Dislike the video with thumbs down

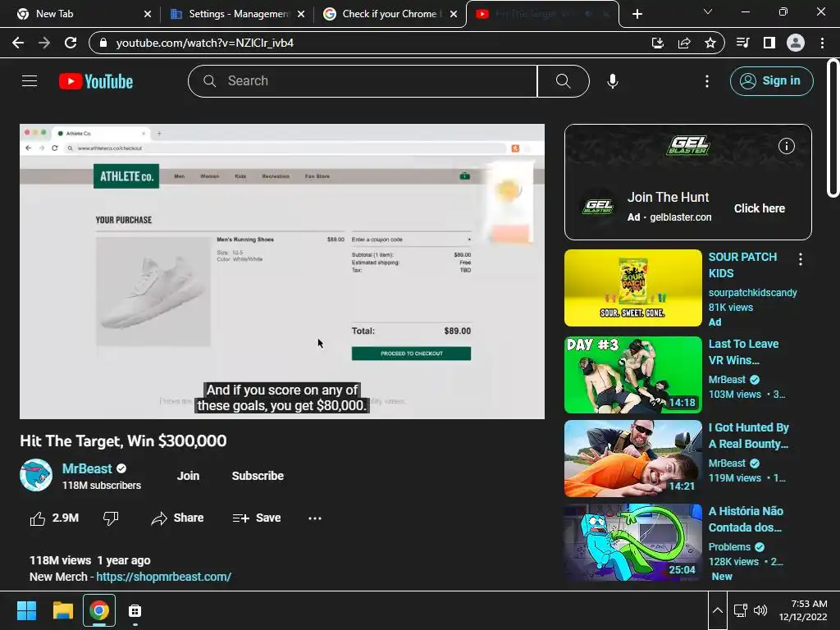click(x=111, y=518)
